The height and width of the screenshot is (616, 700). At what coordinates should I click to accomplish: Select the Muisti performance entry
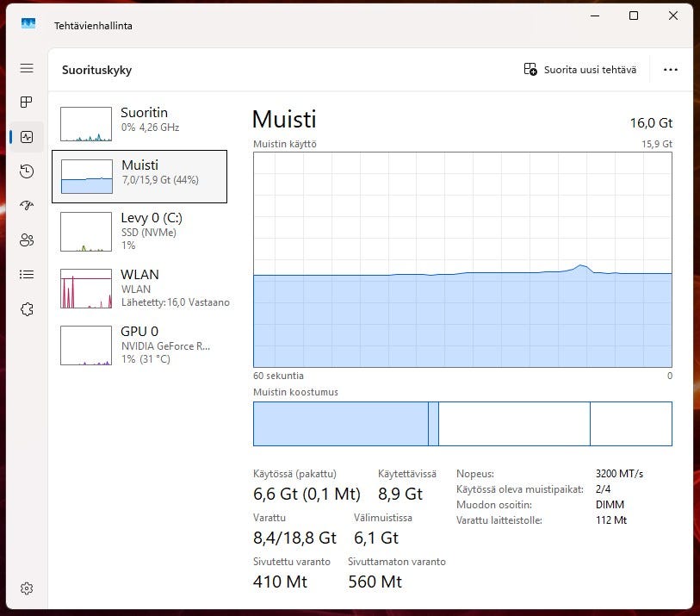click(139, 177)
